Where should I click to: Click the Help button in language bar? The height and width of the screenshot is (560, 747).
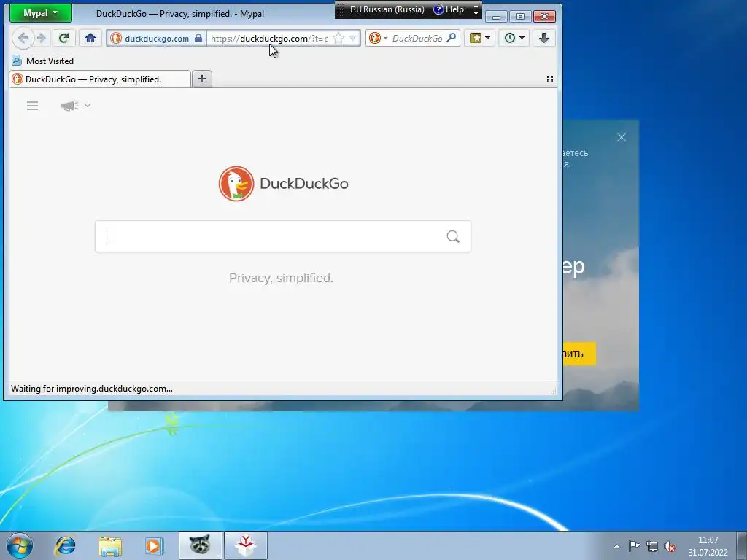[x=449, y=9]
